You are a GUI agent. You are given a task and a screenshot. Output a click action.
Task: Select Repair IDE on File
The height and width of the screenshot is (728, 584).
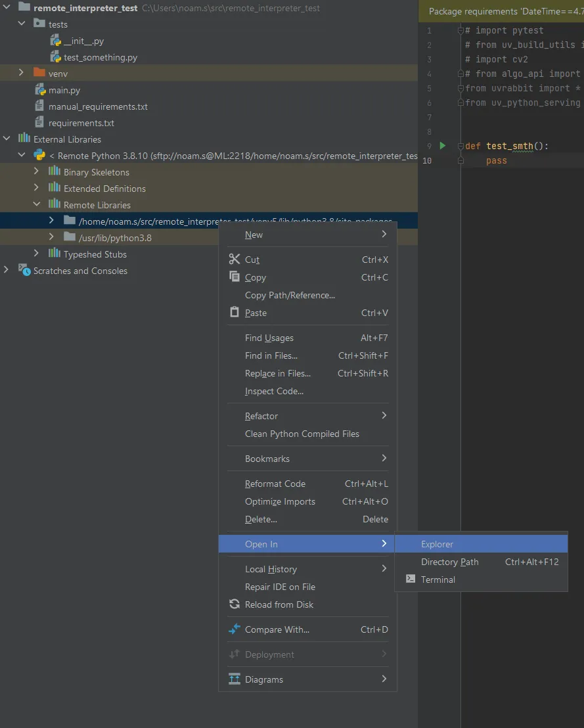click(308, 586)
